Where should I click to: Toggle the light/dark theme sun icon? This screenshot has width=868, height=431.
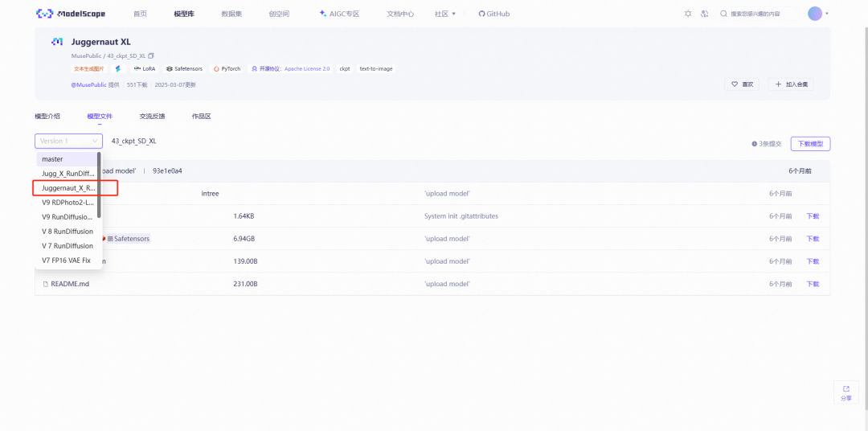688,14
